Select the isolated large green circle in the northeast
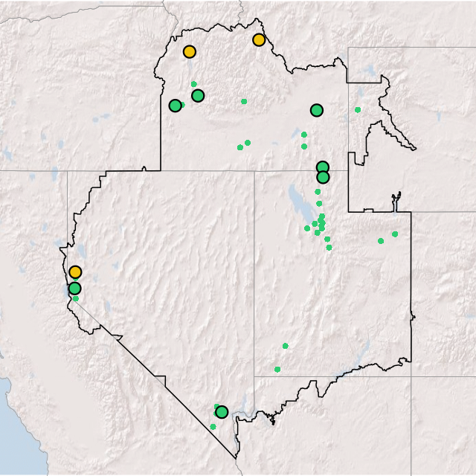This screenshot has height=476, width=476. [317, 110]
